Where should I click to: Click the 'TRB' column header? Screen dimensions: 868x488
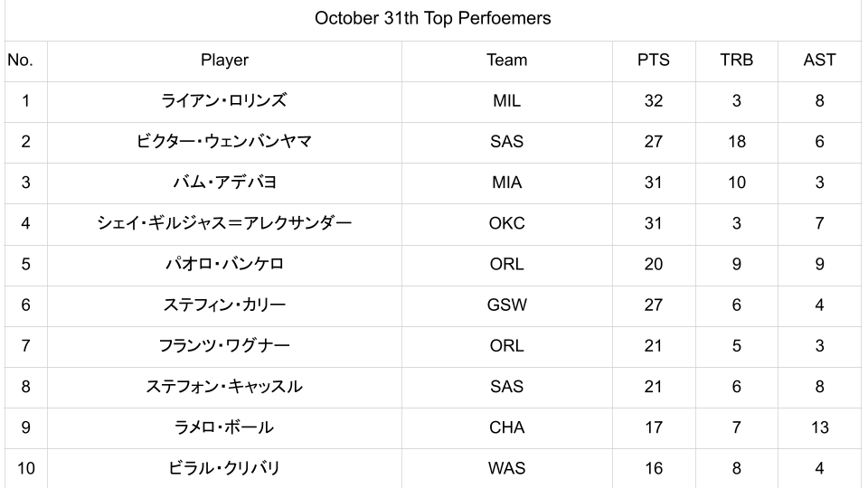(x=736, y=61)
